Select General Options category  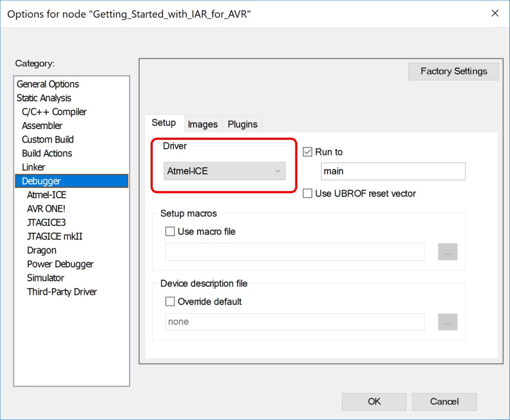tap(47, 84)
